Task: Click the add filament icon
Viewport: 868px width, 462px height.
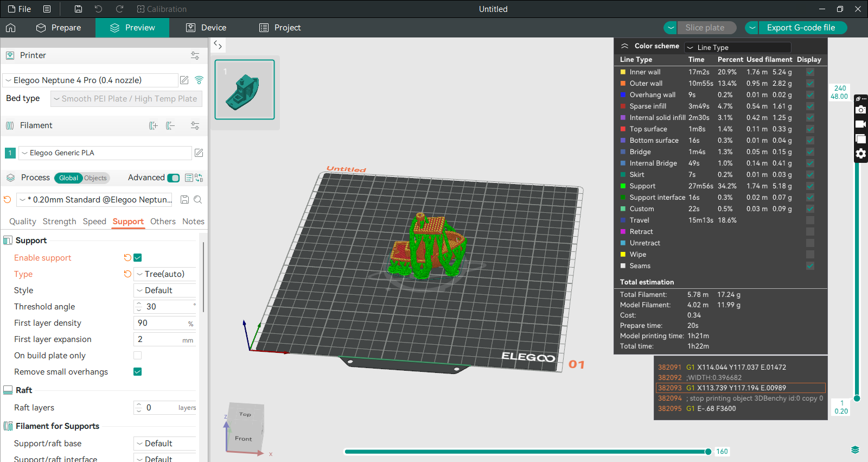Action: pos(154,125)
